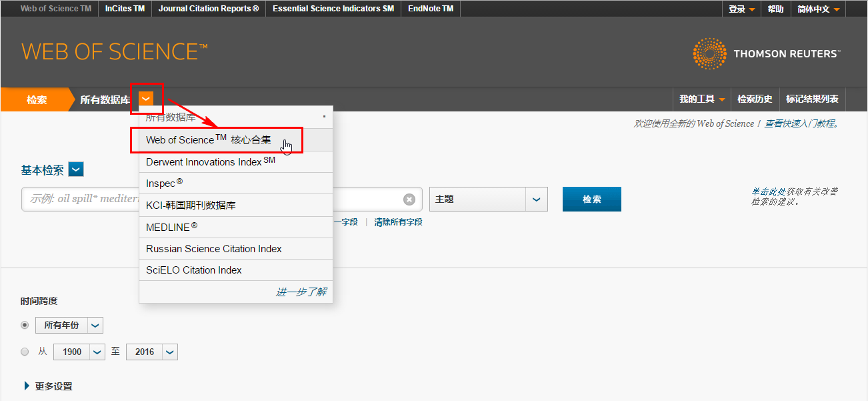Click the WEB OF SCIENCE logo

point(113,51)
